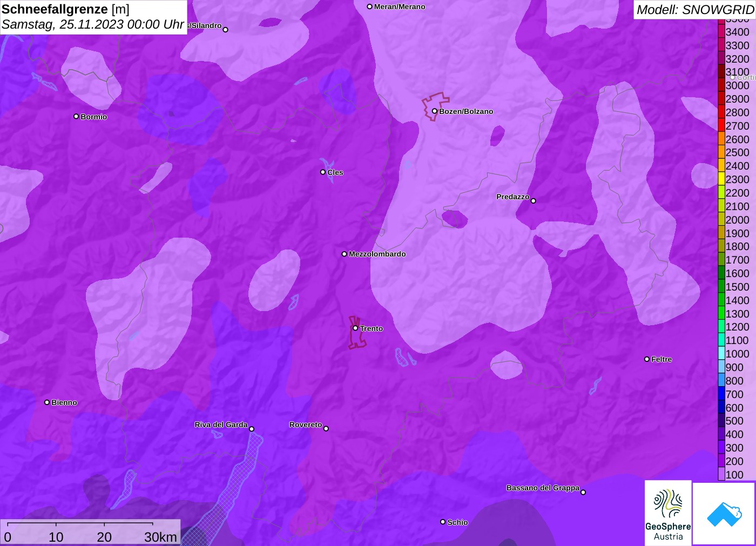Select the "10" scale bar label
Screen dimensions: 756x546
[56, 537]
